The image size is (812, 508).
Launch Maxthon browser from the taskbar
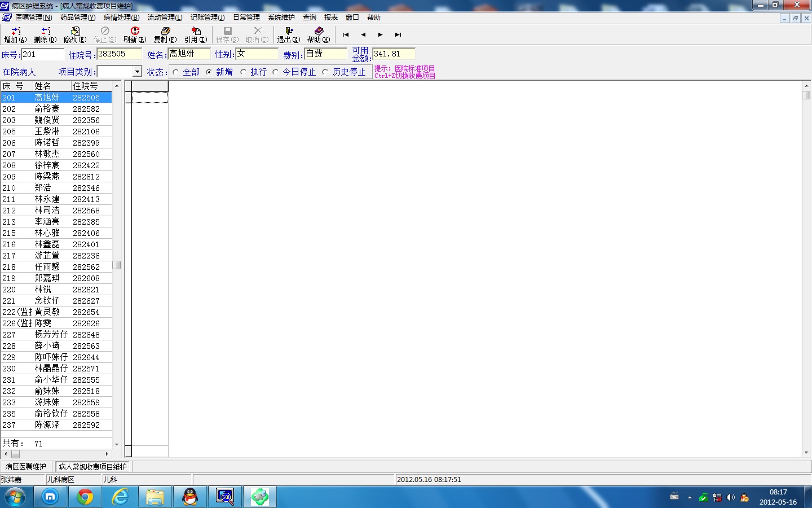click(50, 497)
